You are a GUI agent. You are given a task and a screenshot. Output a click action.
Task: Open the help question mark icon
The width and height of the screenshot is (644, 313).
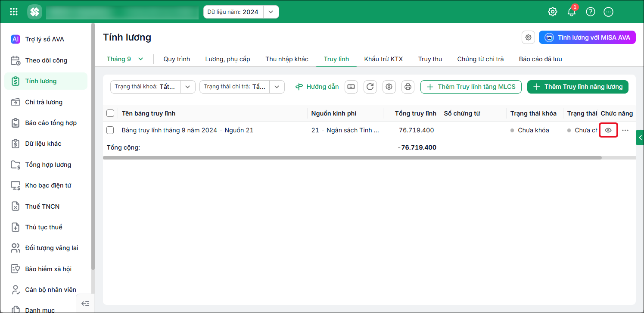coord(591,12)
